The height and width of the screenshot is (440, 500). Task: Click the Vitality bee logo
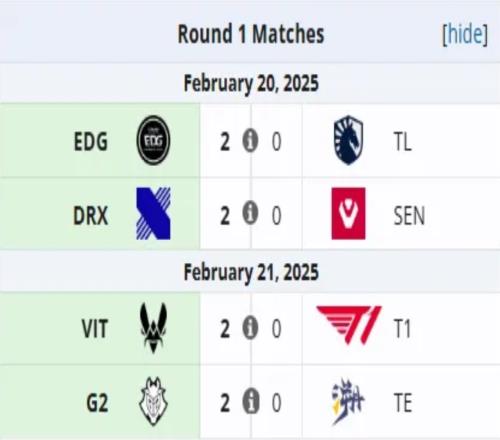click(x=153, y=328)
